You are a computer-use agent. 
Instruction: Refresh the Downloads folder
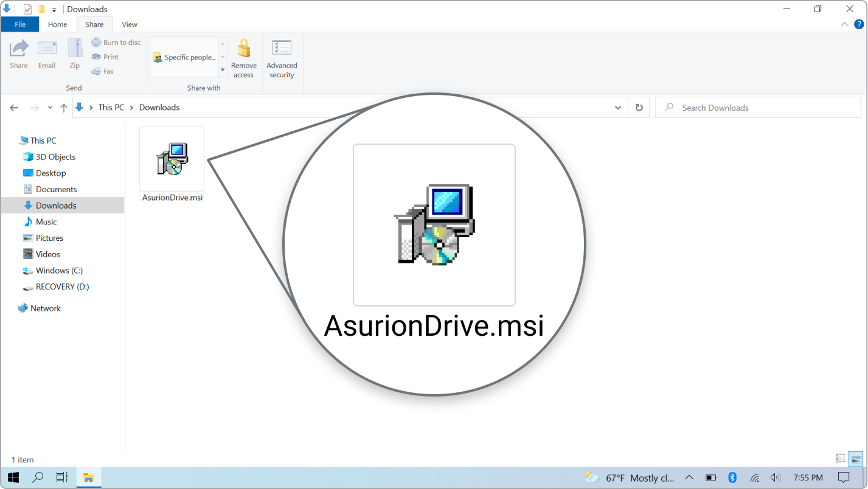639,108
